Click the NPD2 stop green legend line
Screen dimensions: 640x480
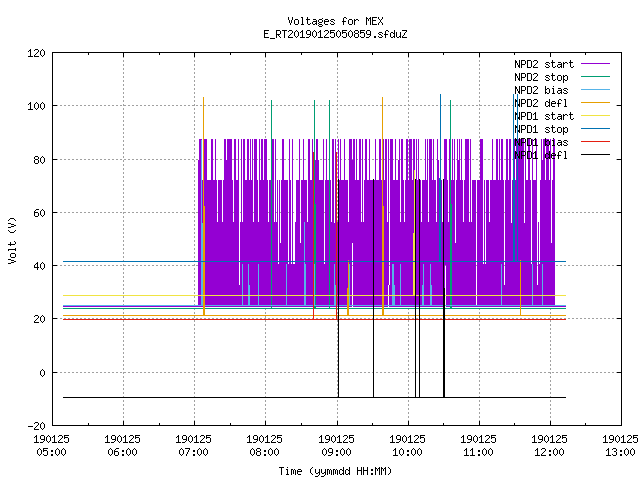coord(595,77)
